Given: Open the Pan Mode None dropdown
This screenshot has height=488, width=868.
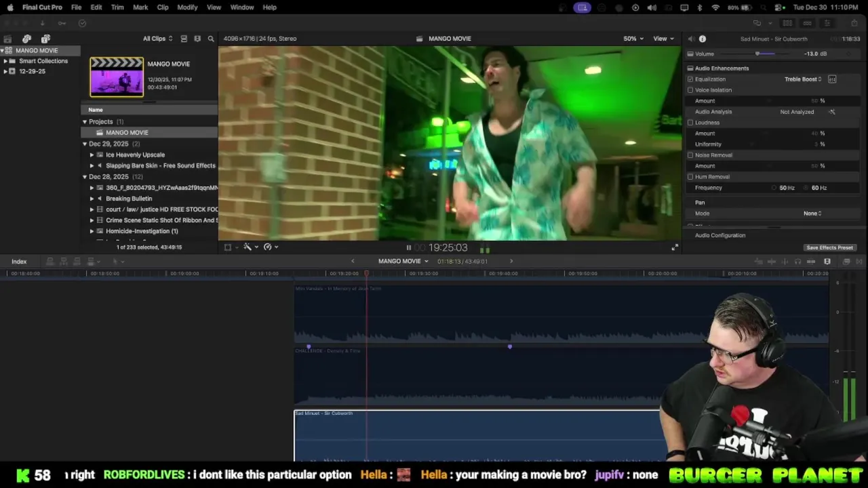Looking at the screenshot, I should [812, 213].
